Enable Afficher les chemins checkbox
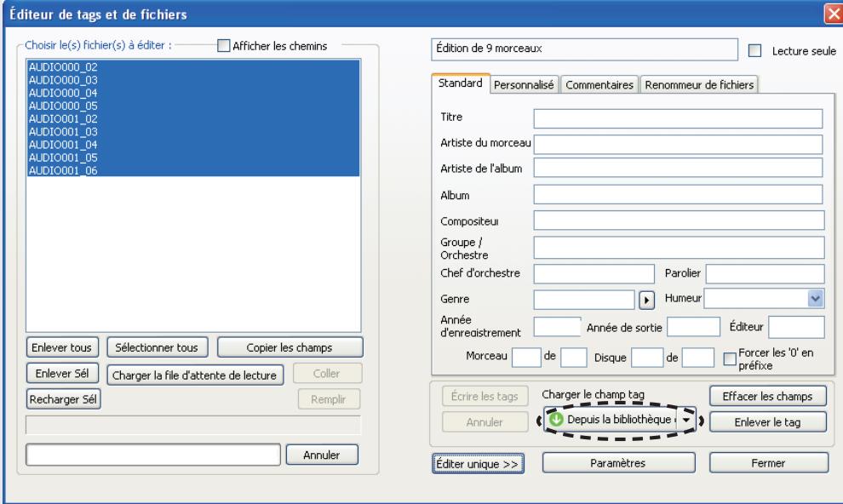Image resolution: width=843 pixels, height=504 pixels. click(223, 46)
